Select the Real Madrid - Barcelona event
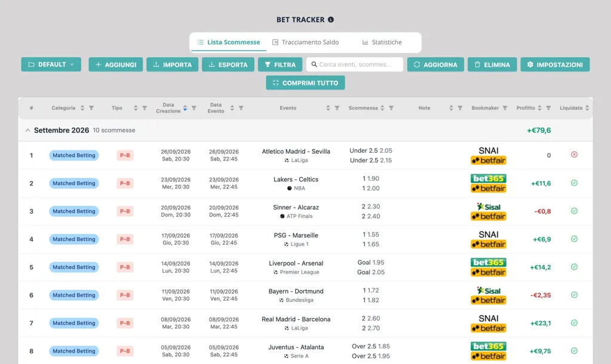The width and height of the screenshot is (611, 364). tap(296, 319)
